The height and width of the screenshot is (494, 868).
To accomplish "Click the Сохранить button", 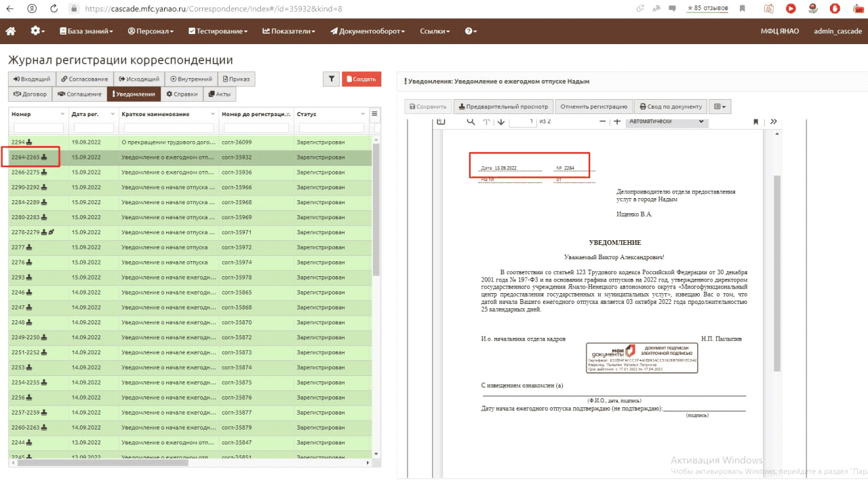I will [x=428, y=107].
